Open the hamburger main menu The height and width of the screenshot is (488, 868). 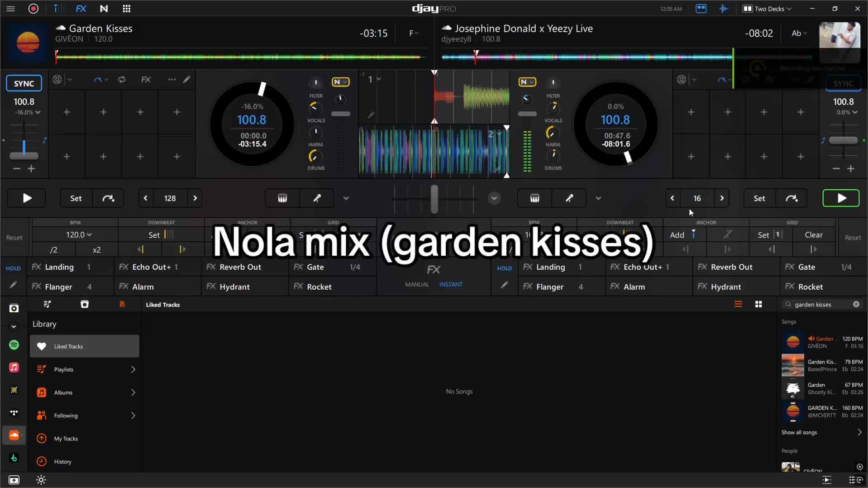(11, 9)
